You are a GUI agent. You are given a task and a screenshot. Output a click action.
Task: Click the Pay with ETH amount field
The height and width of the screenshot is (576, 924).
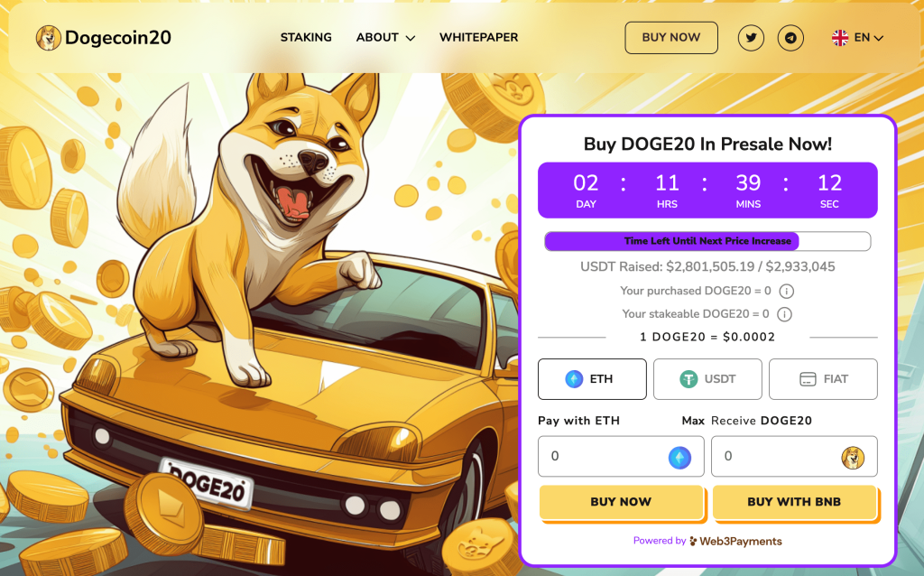point(621,456)
